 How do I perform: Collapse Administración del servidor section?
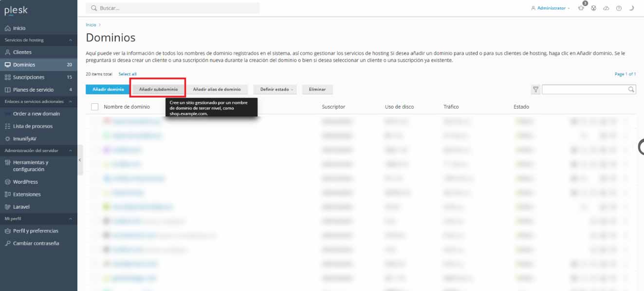click(70, 151)
